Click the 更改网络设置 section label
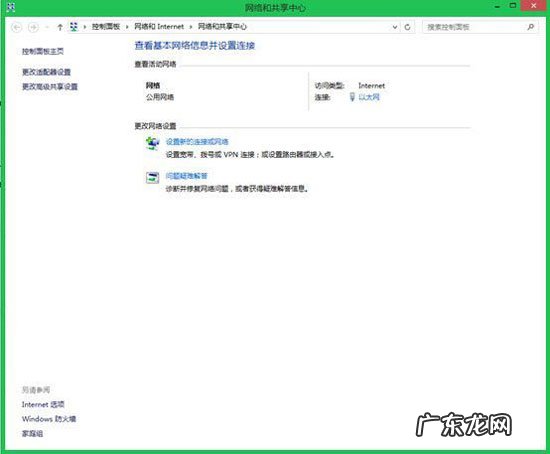 coord(155,126)
